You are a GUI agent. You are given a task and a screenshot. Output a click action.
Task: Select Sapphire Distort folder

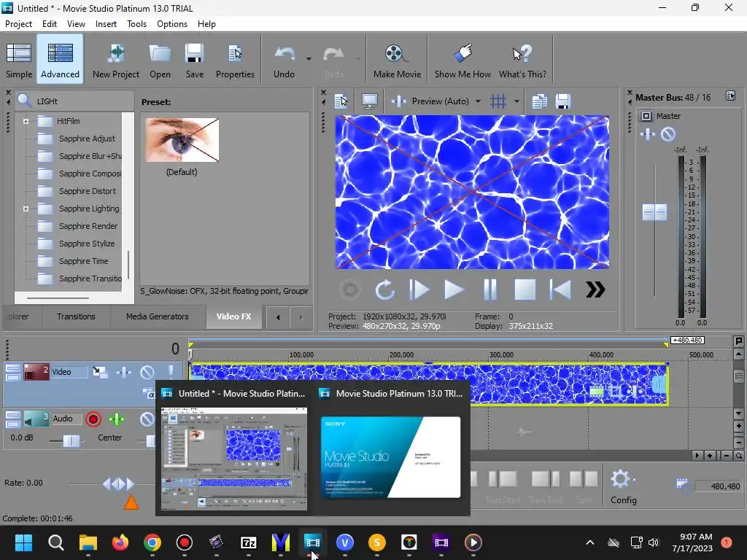[x=88, y=191]
